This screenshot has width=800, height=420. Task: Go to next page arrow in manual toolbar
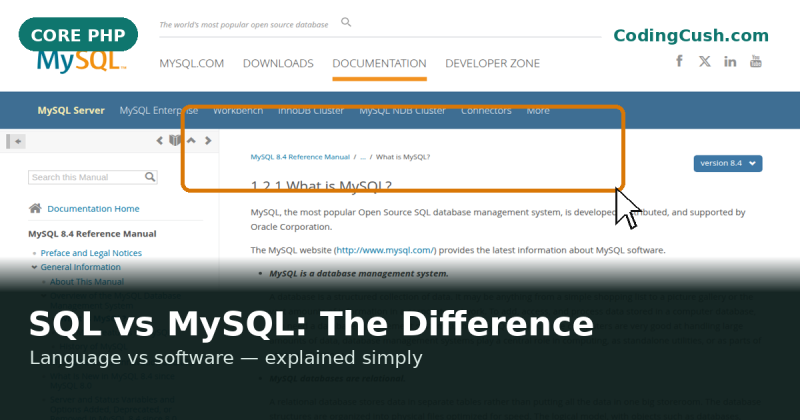tap(208, 140)
